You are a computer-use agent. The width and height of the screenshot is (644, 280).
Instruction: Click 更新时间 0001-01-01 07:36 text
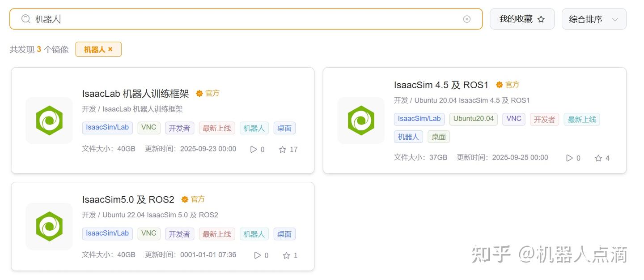tap(191, 255)
